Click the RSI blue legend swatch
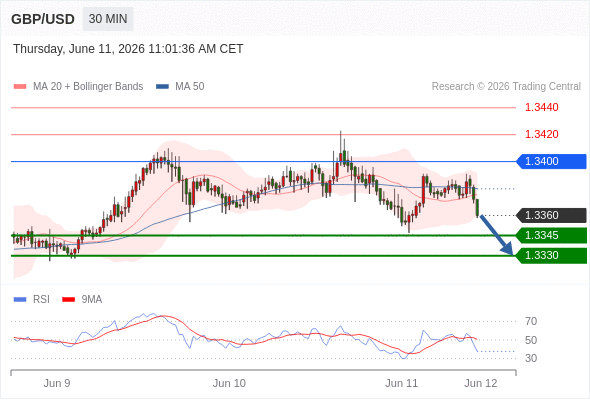The width and height of the screenshot is (590, 400). pyautogui.click(x=20, y=300)
